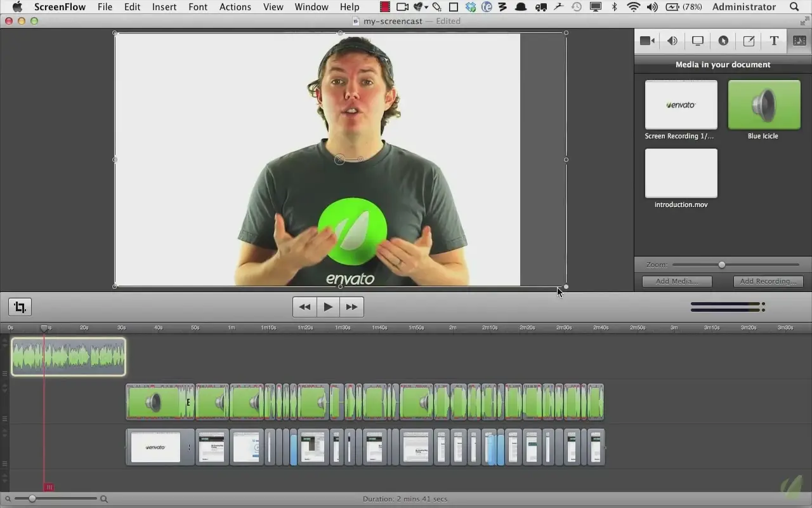Click bottom-right resize handle of canvas selection
The height and width of the screenshot is (508, 812).
pos(566,286)
